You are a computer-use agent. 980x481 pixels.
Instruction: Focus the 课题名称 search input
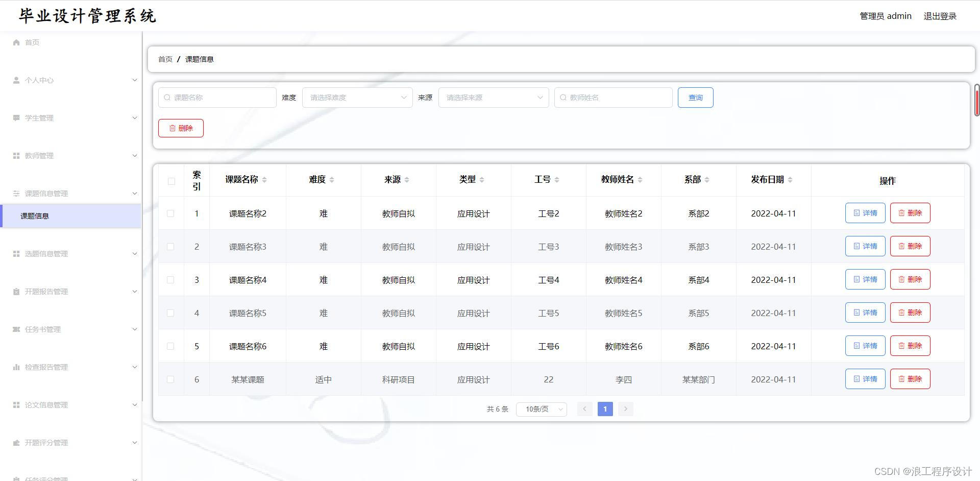(217, 98)
